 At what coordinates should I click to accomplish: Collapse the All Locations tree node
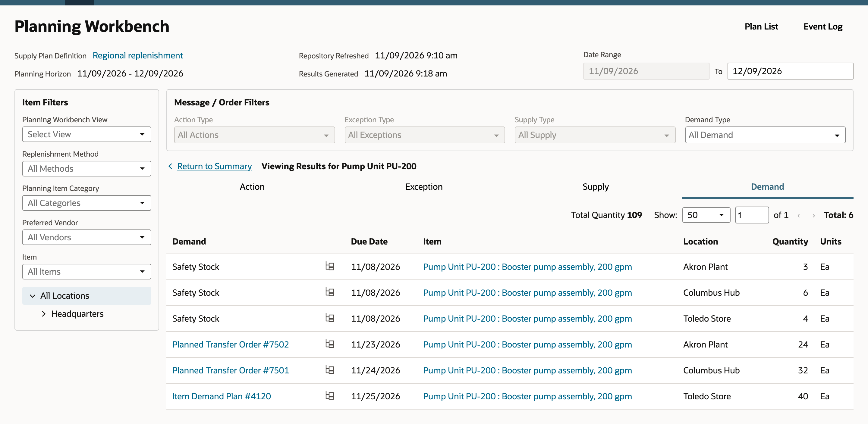33,296
